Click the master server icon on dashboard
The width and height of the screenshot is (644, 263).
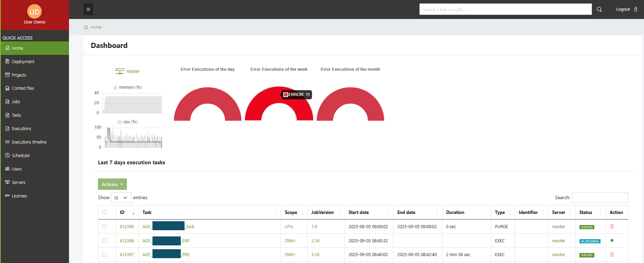(120, 71)
